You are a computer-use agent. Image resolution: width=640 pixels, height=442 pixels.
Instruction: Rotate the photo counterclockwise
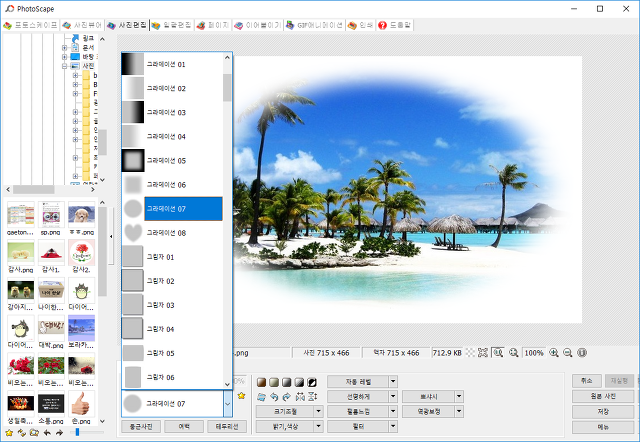[274, 396]
